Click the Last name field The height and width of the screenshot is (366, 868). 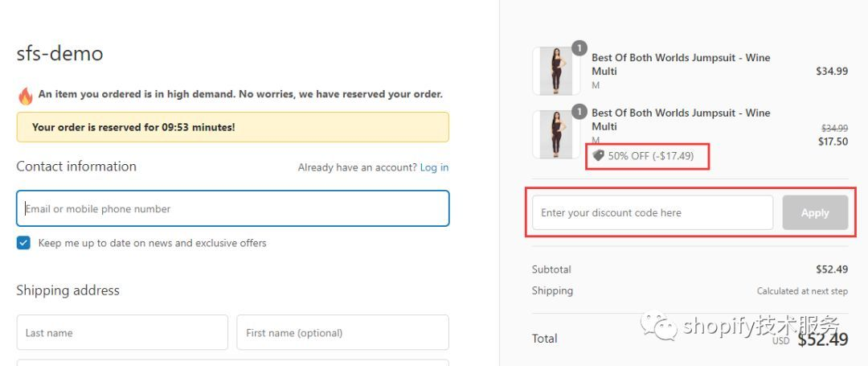(x=122, y=333)
